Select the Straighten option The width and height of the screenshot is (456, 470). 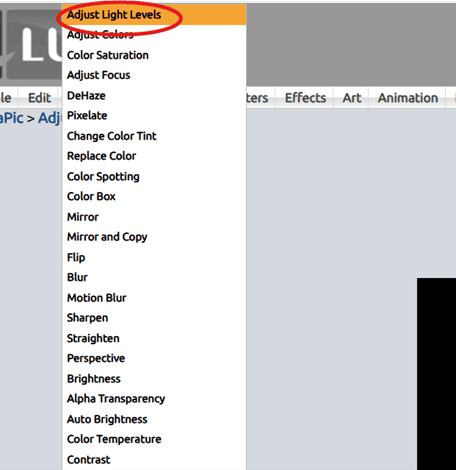point(154,338)
